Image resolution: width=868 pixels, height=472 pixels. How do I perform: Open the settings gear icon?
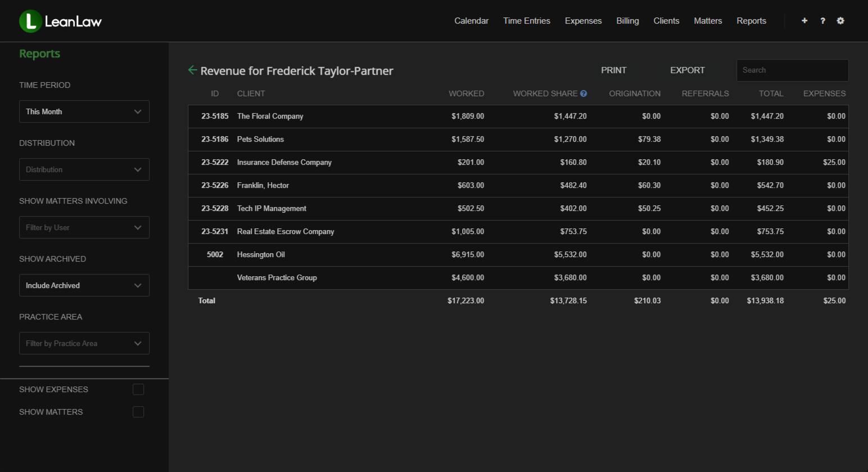[x=840, y=21]
